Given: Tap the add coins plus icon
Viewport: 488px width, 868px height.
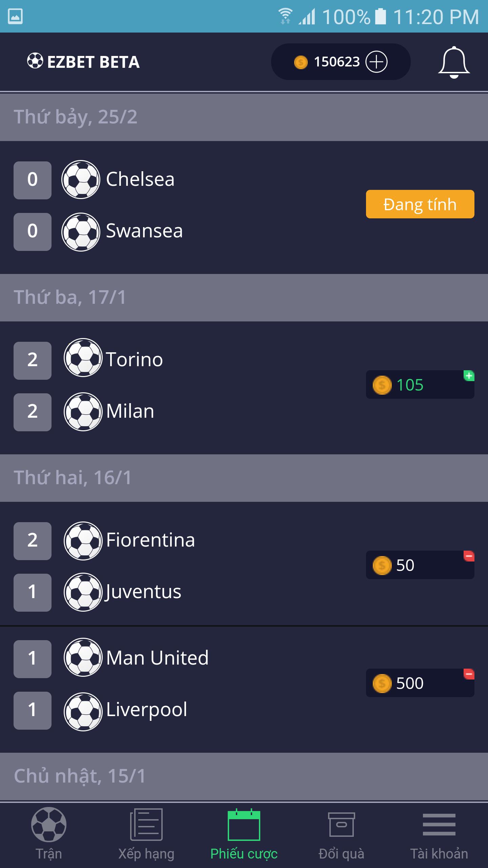Looking at the screenshot, I should click(377, 62).
